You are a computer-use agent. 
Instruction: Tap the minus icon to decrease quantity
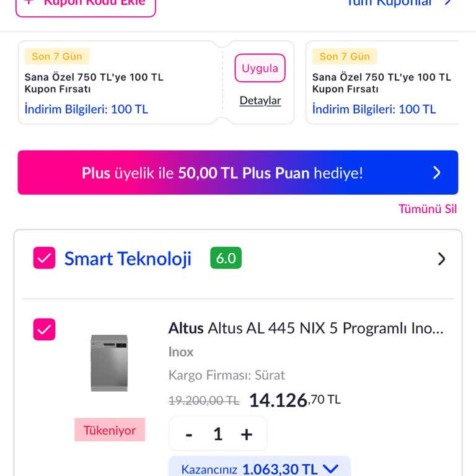(x=189, y=434)
